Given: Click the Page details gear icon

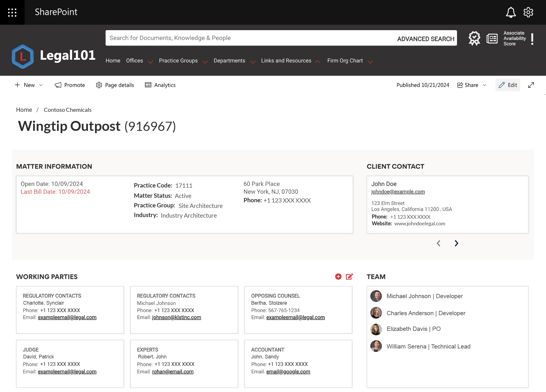Looking at the screenshot, I should pos(99,85).
